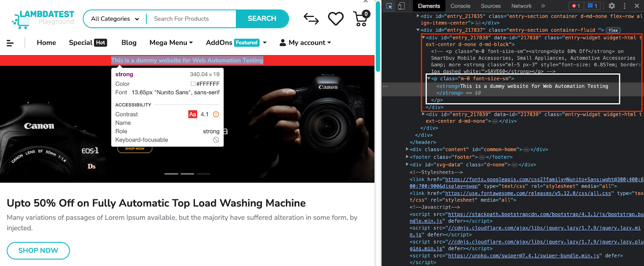Viewport: 644px width, 266px height.
Task: Click the contrast Aa sample icon
Action: pos(193,114)
